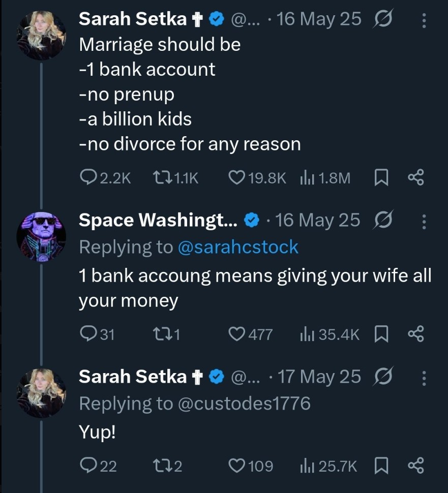Open the @custodes1776 mention link
Screen dimensions: 448x493
(x=244, y=403)
